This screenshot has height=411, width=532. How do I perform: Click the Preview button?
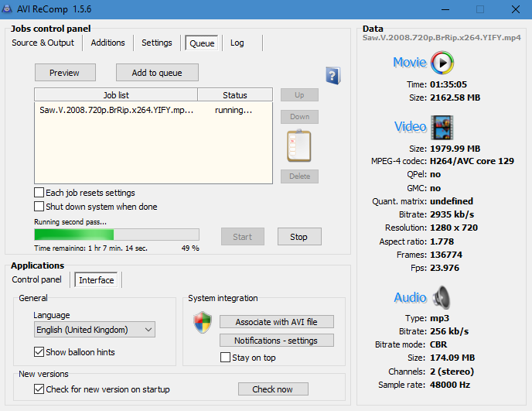65,73
